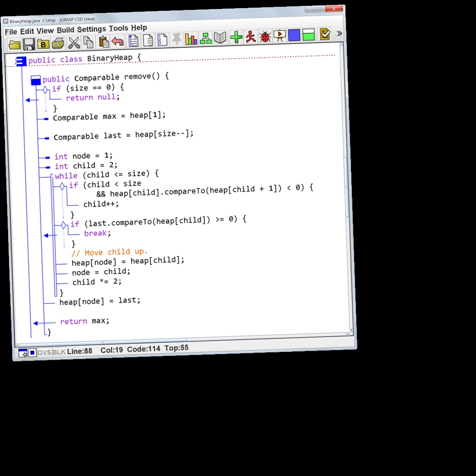Viewport: 476px width, 476px height.
Task: Click the 'int child = 2;' line
Action: [x=86, y=165]
